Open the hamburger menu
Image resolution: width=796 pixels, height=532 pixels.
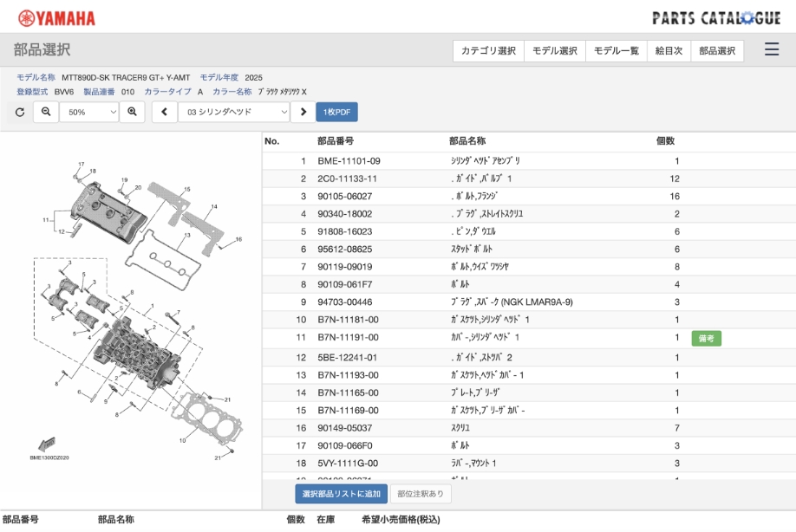tap(771, 50)
